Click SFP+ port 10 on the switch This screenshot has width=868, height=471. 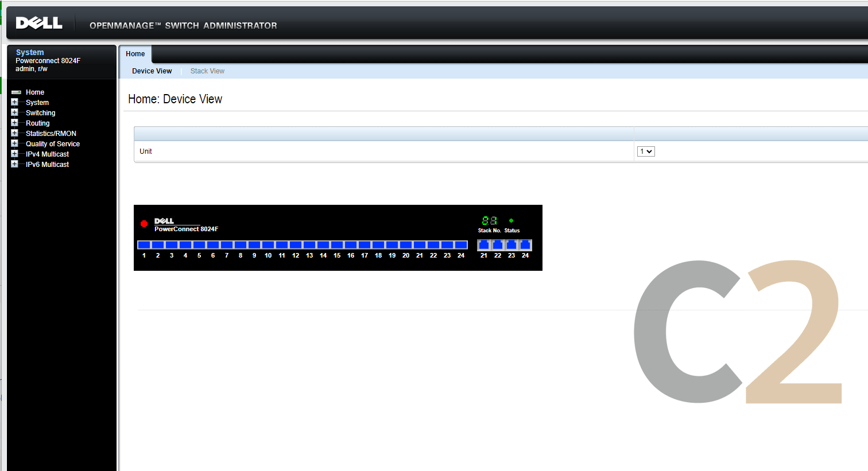(x=268, y=245)
